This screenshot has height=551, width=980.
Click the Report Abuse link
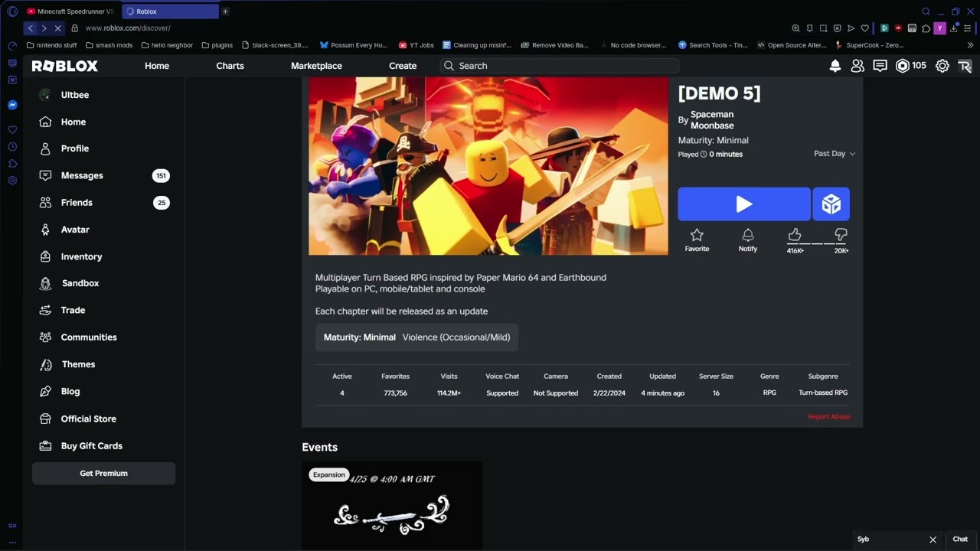pos(828,416)
